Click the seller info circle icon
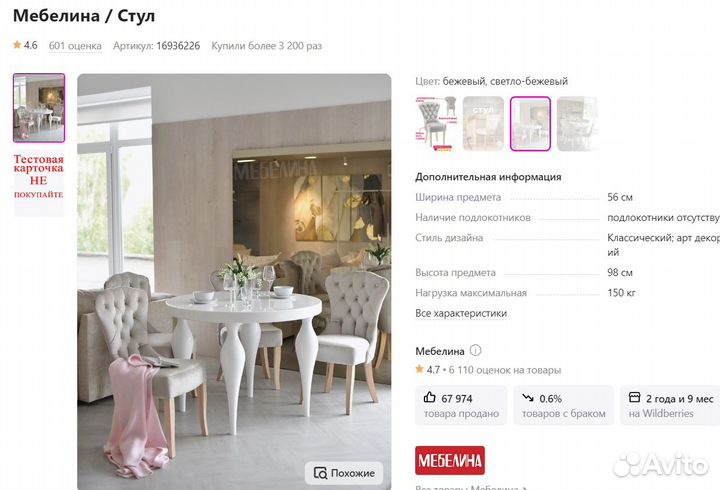Viewport: 720px width, 490px height. [476, 350]
